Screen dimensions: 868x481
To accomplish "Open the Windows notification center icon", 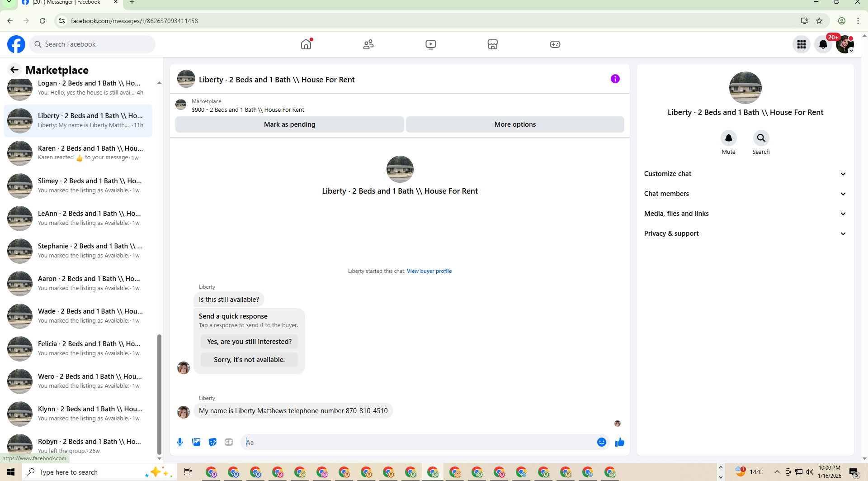I will click(854, 472).
